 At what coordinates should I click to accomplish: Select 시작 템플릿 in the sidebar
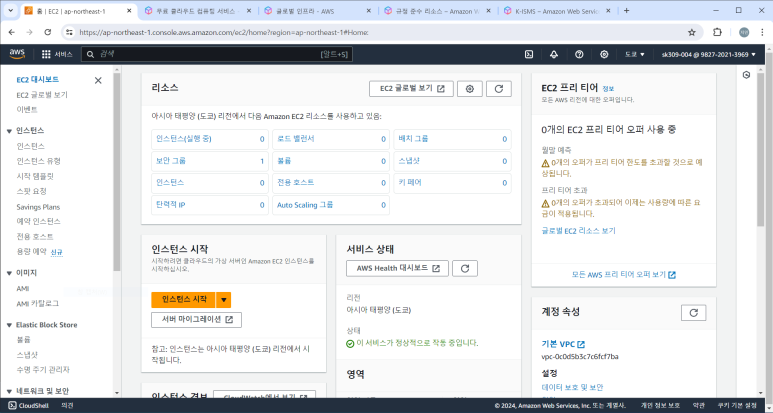(x=35, y=176)
